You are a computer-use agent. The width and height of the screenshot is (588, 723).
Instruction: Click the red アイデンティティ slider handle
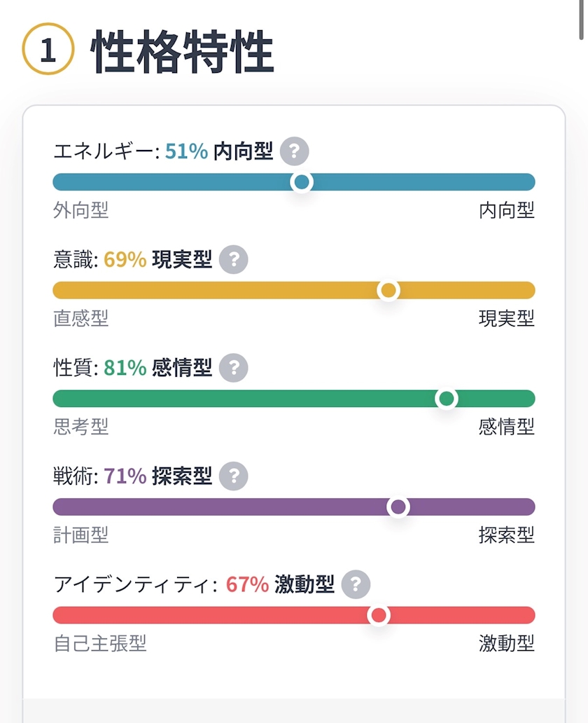tap(379, 615)
